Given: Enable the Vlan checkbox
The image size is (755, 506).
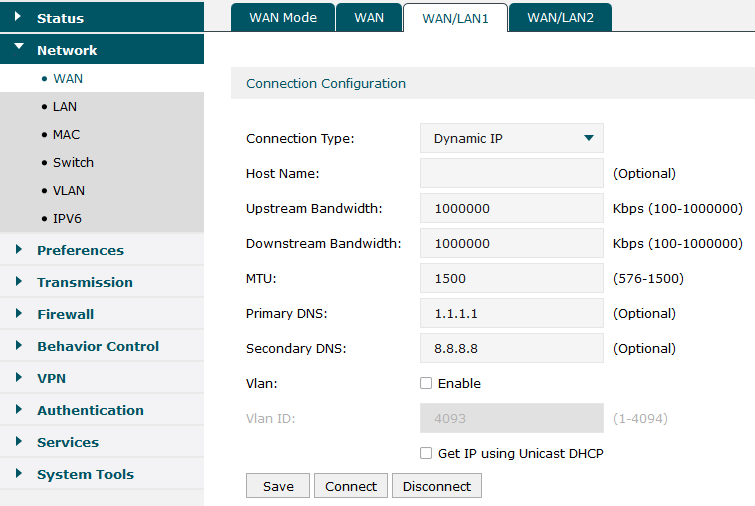Looking at the screenshot, I should point(426,383).
